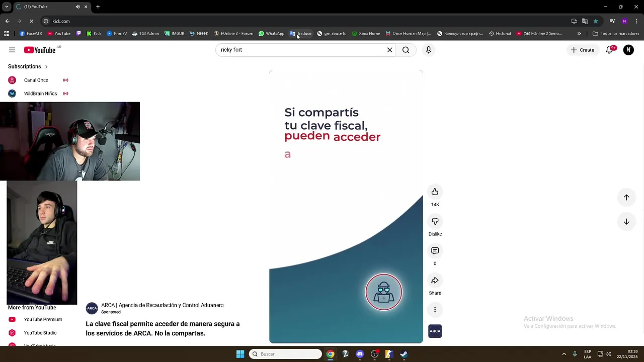Expand the Subscriptions section chevron
Viewport: 644px width, 362px height.
46,66
